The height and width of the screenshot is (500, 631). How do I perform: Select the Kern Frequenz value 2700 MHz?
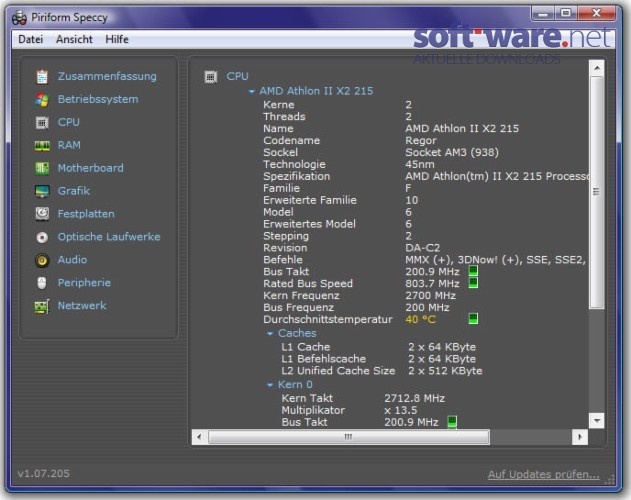(x=431, y=295)
